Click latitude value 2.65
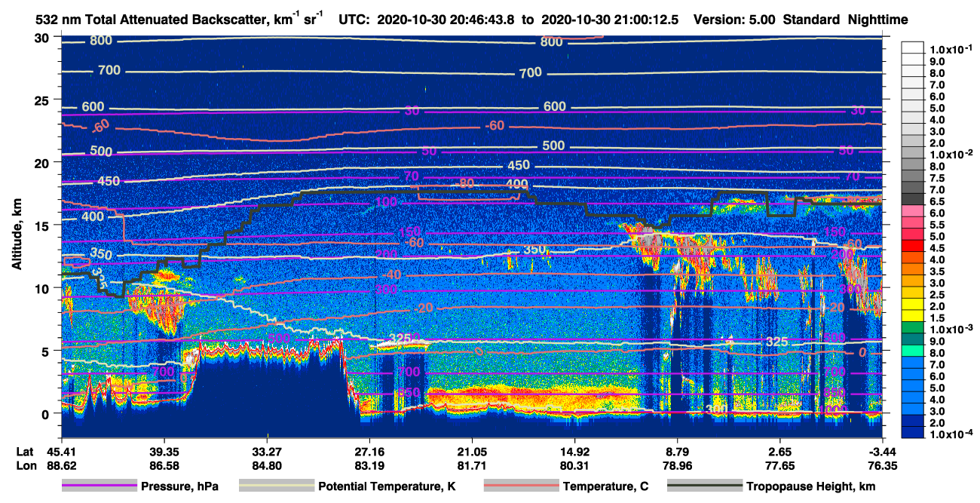This screenshot has height=503, width=980. (x=780, y=451)
